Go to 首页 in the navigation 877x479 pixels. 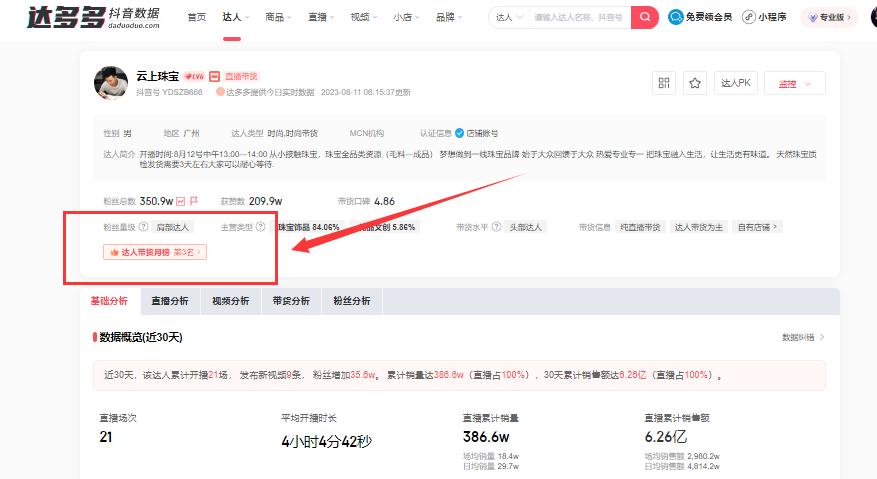pyautogui.click(x=197, y=17)
